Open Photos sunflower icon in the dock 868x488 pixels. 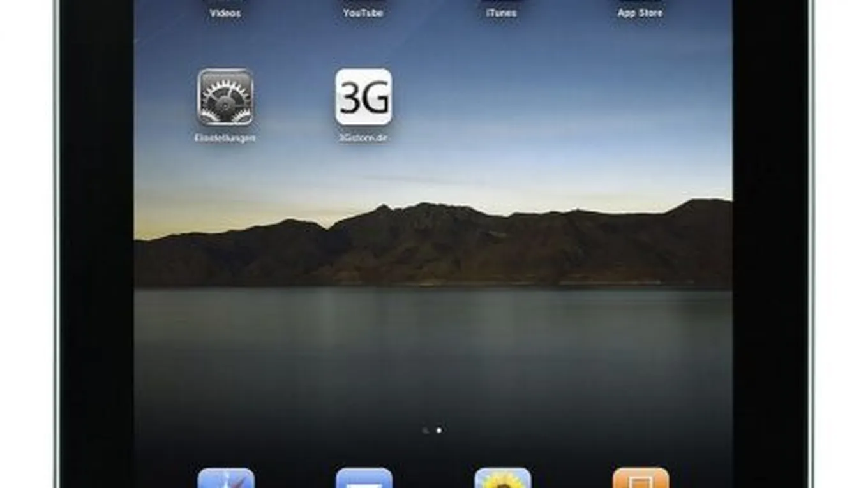502,478
